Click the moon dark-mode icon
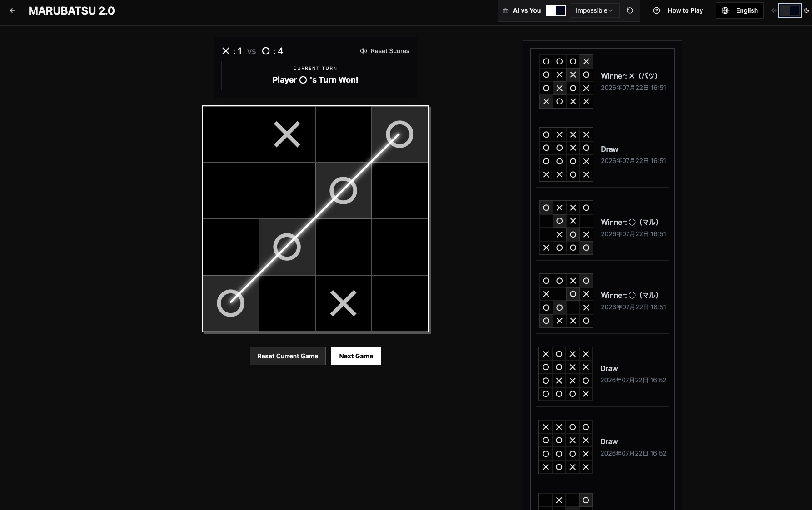This screenshot has height=510, width=812. point(807,10)
